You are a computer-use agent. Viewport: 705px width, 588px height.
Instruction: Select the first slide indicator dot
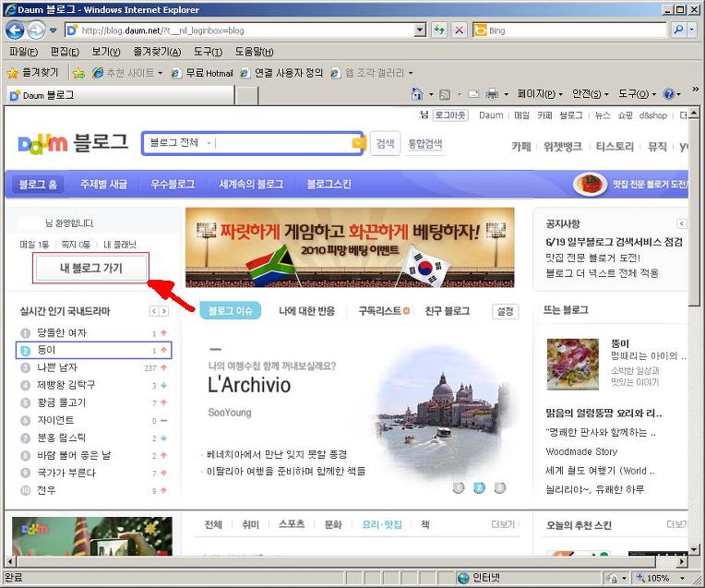point(459,487)
